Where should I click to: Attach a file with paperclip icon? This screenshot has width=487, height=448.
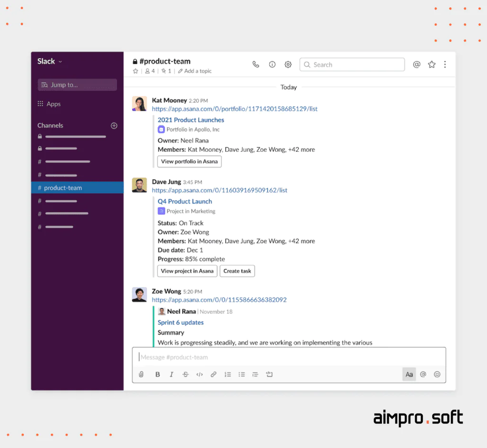tap(141, 374)
